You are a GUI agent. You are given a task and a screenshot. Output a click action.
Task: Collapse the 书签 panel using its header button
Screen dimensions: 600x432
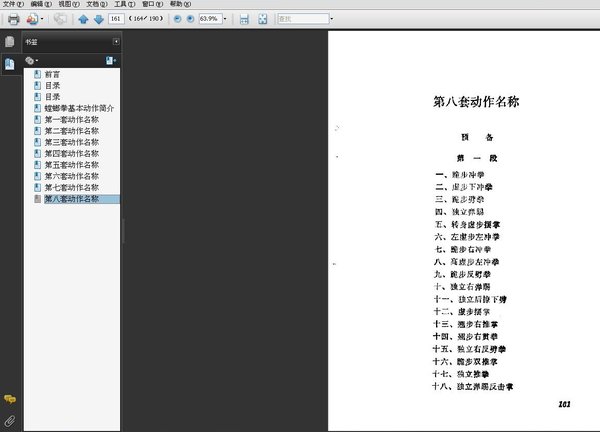tap(116, 41)
